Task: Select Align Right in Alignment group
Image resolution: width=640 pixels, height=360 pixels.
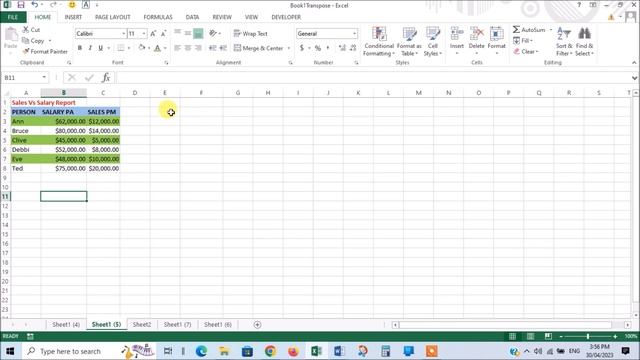Action: click(x=198, y=48)
